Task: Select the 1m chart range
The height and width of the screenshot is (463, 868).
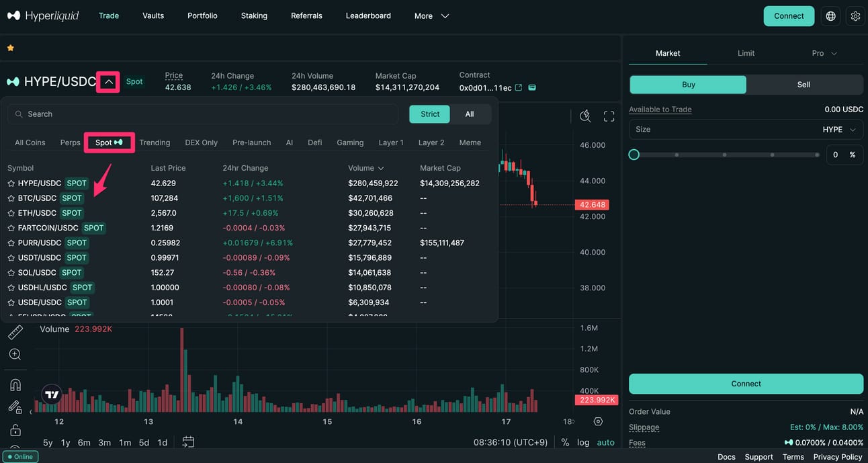Action: point(125,442)
